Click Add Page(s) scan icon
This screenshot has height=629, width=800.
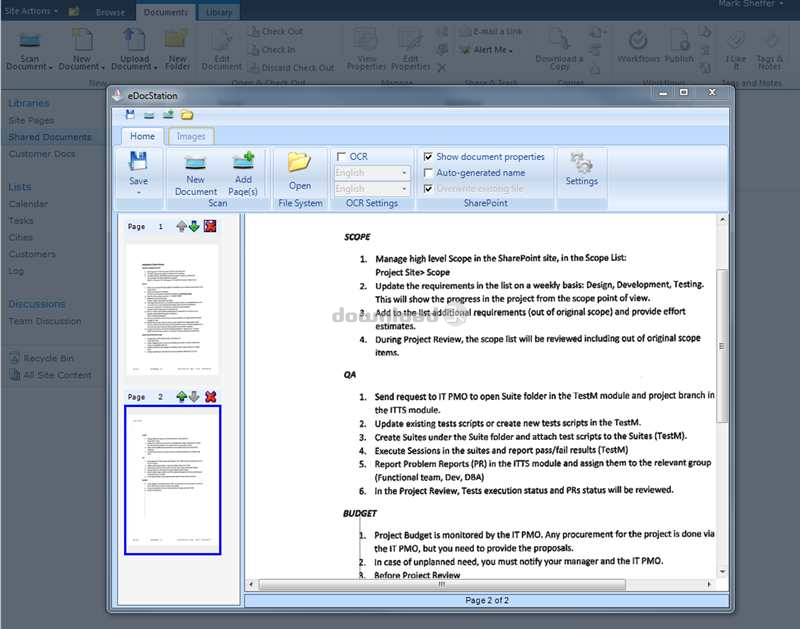click(243, 161)
